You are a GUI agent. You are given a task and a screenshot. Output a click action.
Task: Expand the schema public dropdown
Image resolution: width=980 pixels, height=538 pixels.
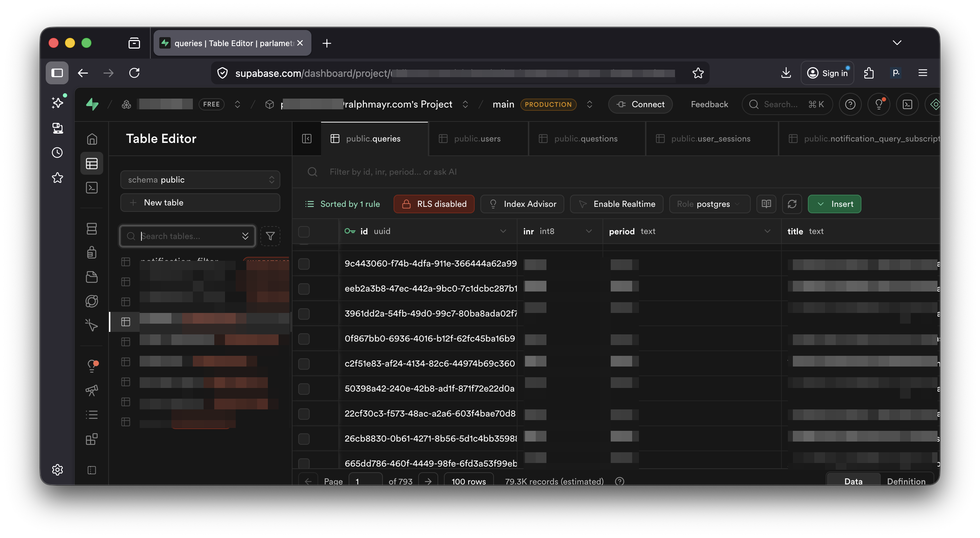200,180
